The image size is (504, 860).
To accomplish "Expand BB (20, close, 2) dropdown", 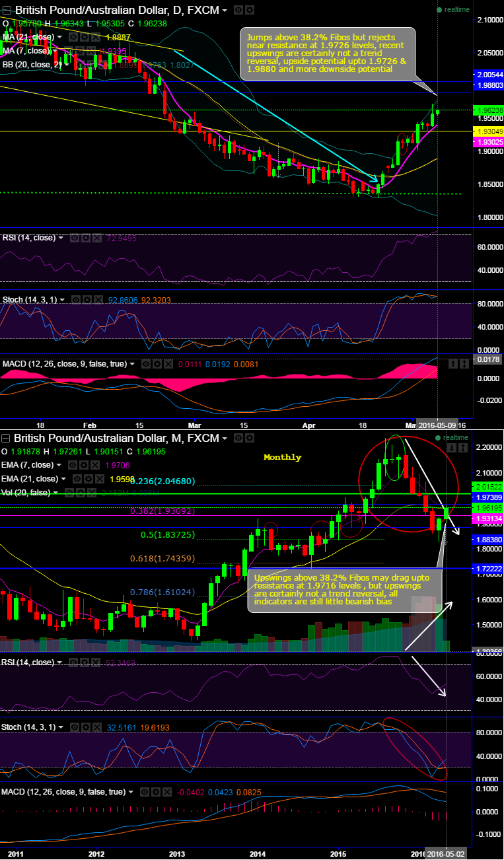I will [67, 65].
